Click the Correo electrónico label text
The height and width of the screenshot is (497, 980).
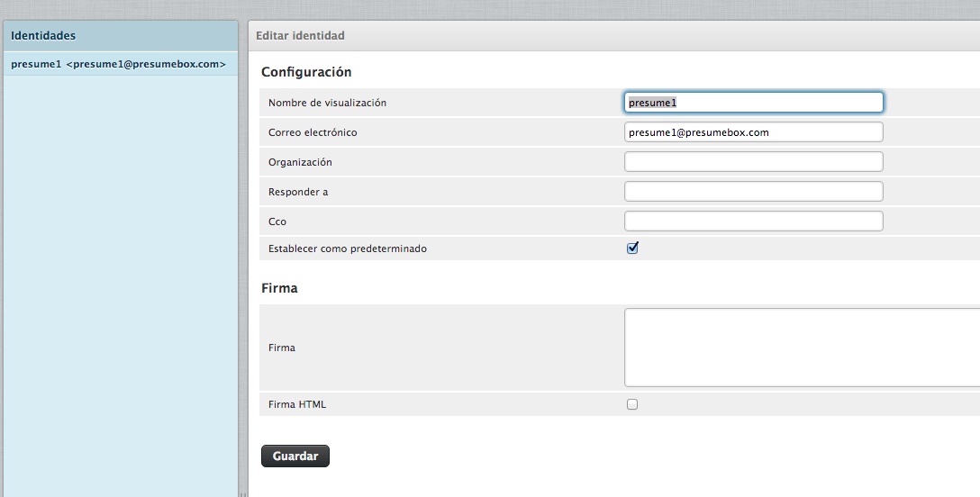pyautogui.click(x=313, y=132)
